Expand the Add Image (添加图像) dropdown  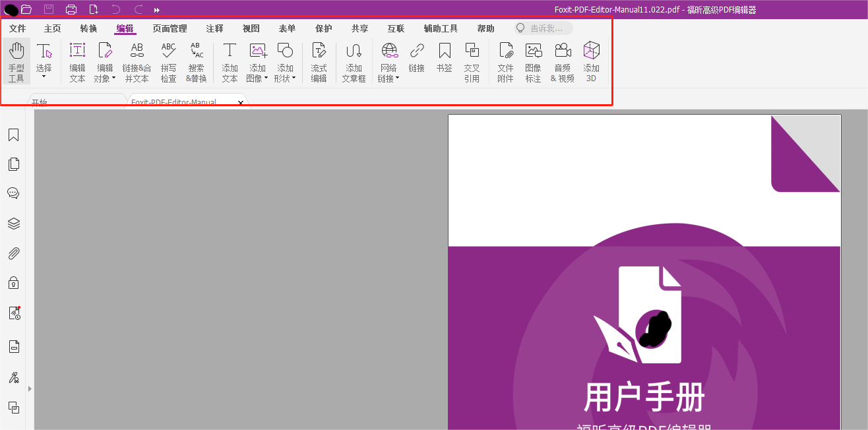[266, 78]
